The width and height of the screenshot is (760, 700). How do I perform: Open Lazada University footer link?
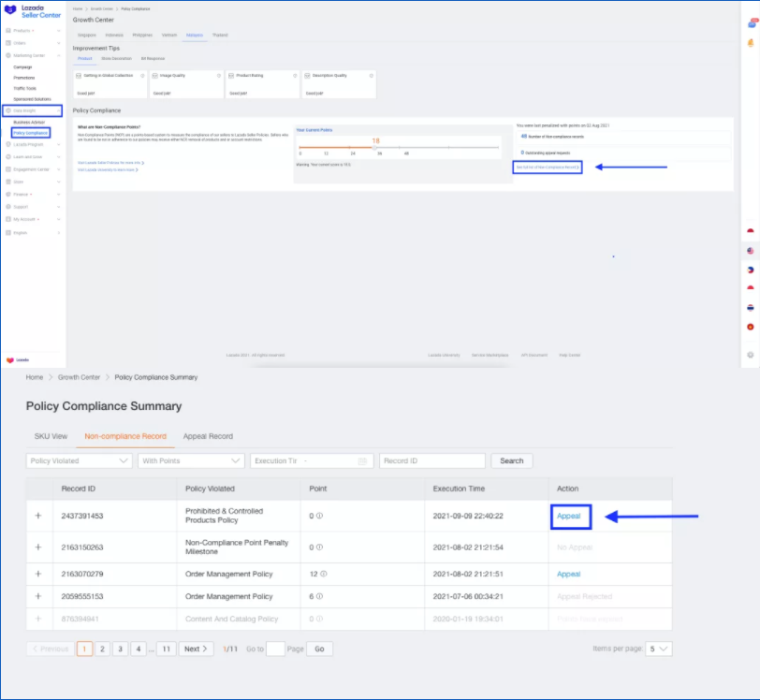[x=444, y=356]
